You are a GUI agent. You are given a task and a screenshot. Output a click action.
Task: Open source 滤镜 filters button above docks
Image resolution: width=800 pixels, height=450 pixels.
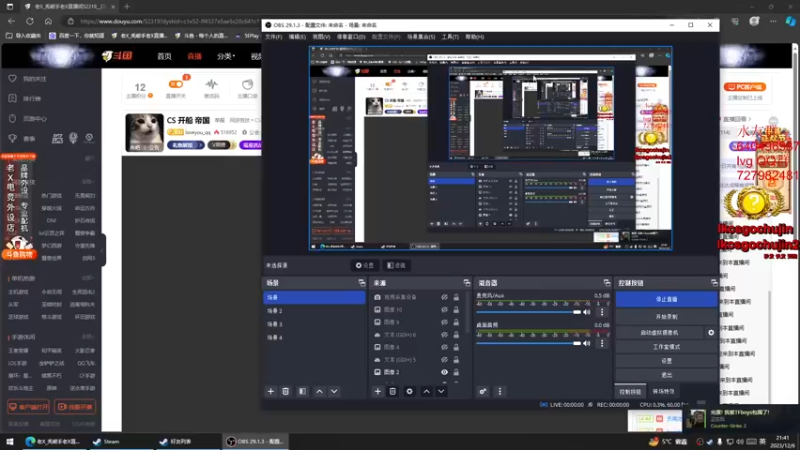(x=396, y=265)
